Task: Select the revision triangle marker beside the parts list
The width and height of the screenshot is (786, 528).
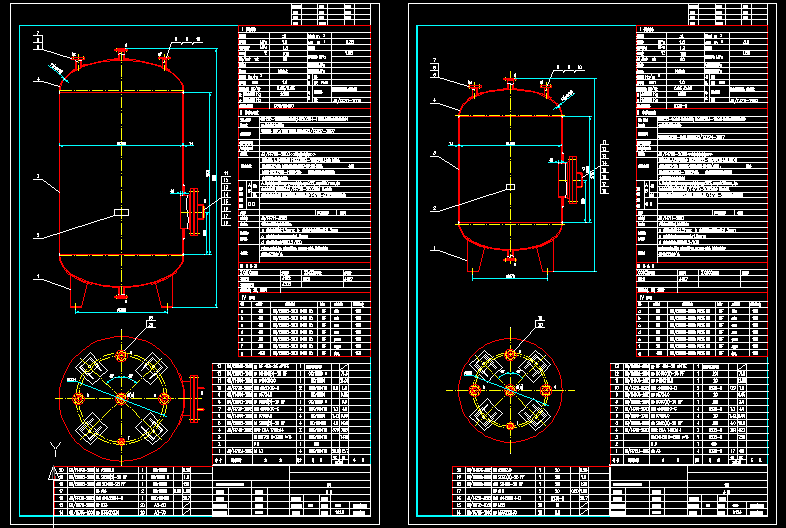Action: click(52, 472)
